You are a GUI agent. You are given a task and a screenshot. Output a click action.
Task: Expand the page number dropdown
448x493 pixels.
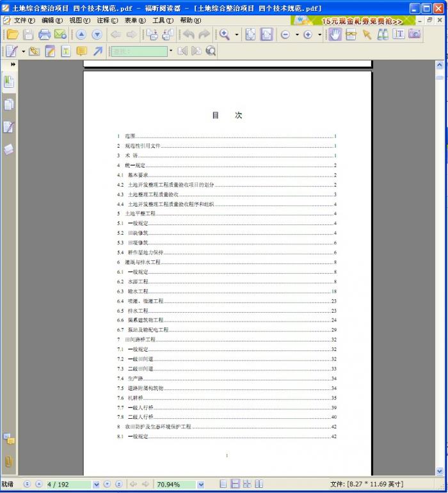pyautogui.click(x=97, y=485)
